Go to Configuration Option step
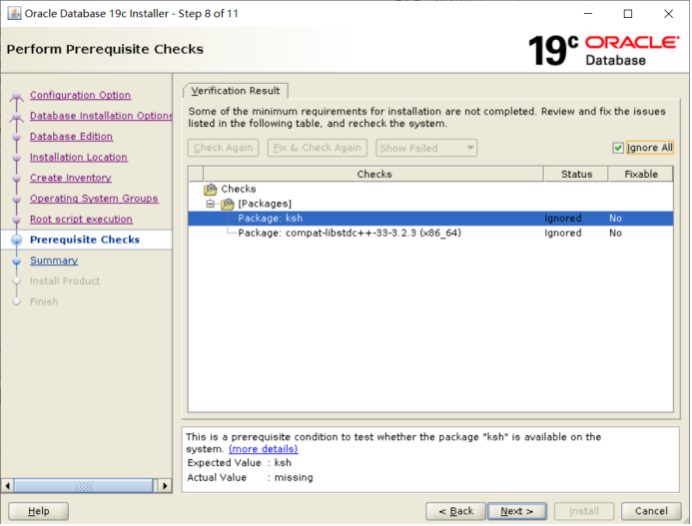The width and height of the screenshot is (692, 526). tap(80, 95)
